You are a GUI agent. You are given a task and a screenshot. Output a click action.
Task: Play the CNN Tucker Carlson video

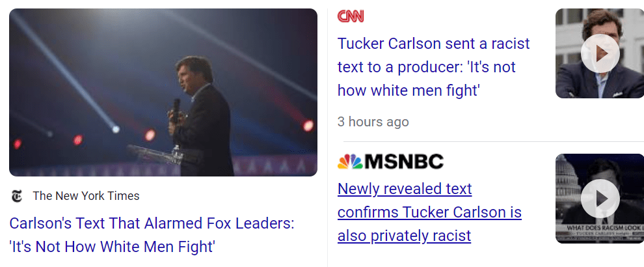599,53
